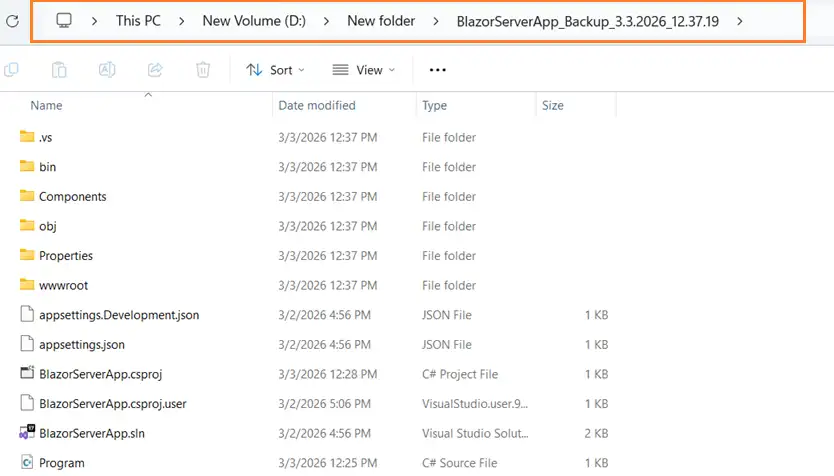Open the See more ellipsis menu

(x=437, y=70)
